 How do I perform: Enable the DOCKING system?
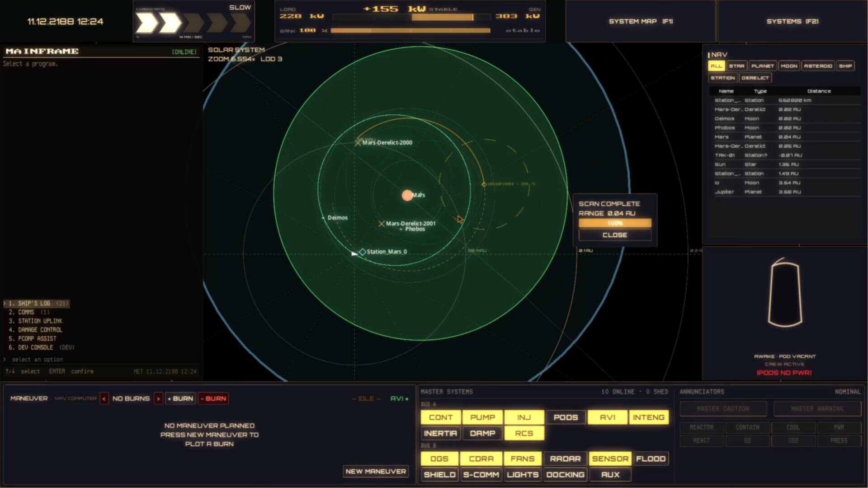tap(565, 475)
